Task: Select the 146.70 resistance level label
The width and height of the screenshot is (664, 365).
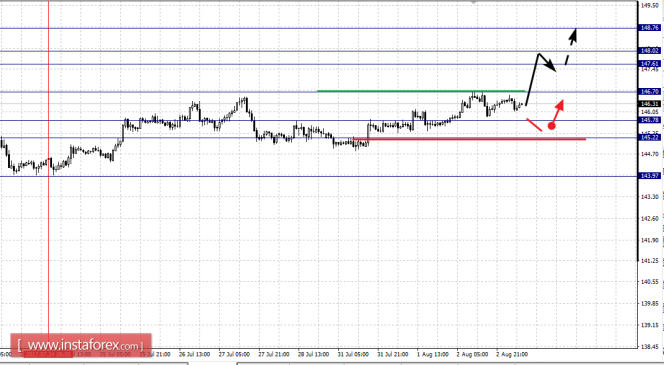Action: [650, 91]
